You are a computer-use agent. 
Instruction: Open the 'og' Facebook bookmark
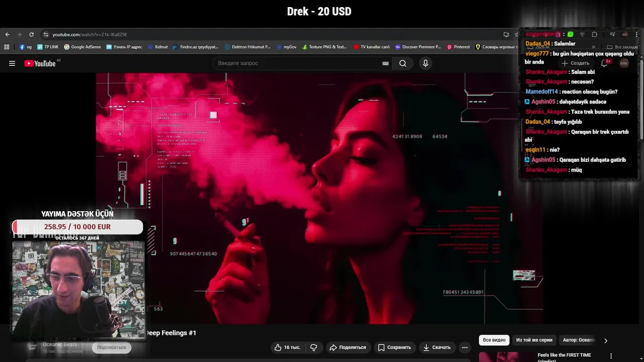[x=26, y=47]
